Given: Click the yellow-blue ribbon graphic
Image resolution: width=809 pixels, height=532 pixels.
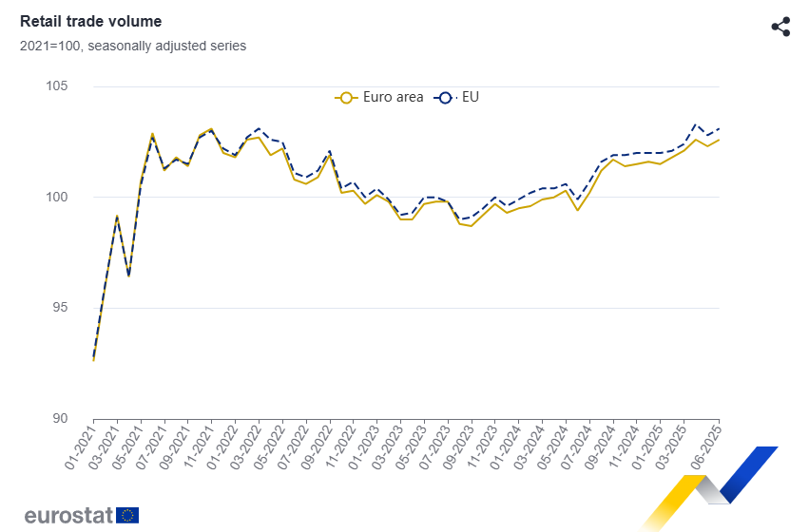Looking at the screenshot, I should pos(709,487).
